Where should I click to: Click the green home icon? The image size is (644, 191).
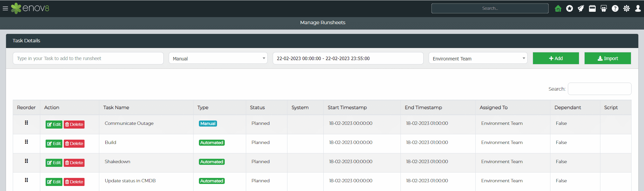558,8
